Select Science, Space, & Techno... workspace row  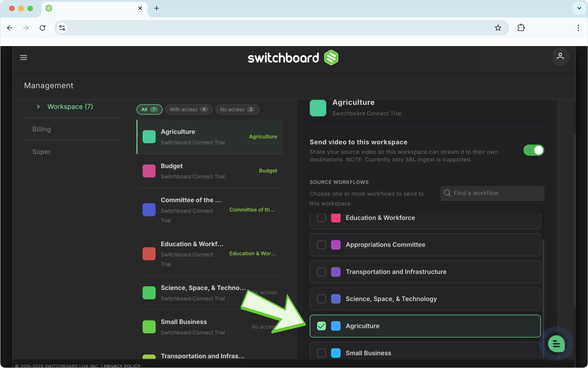point(210,293)
